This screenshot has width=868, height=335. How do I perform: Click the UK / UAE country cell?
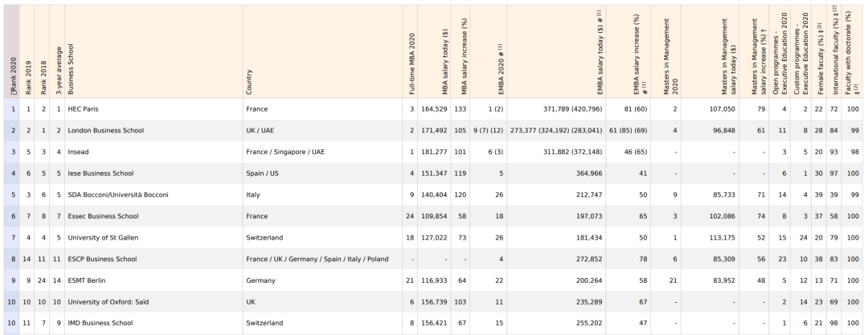[322, 131]
